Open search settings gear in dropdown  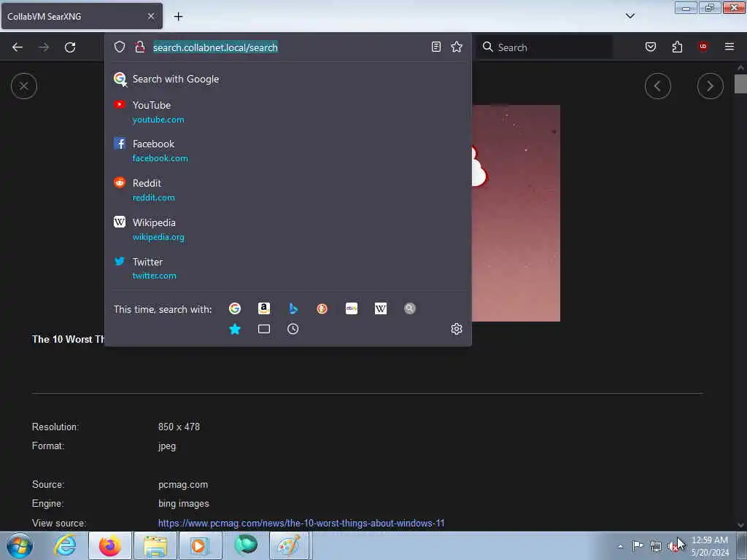(457, 329)
